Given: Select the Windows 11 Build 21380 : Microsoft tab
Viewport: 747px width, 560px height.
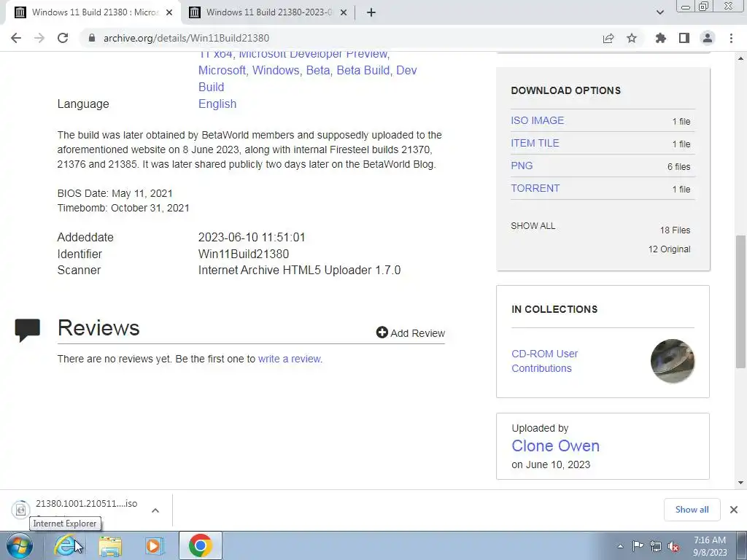Looking at the screenshot, I should (93, 13).
